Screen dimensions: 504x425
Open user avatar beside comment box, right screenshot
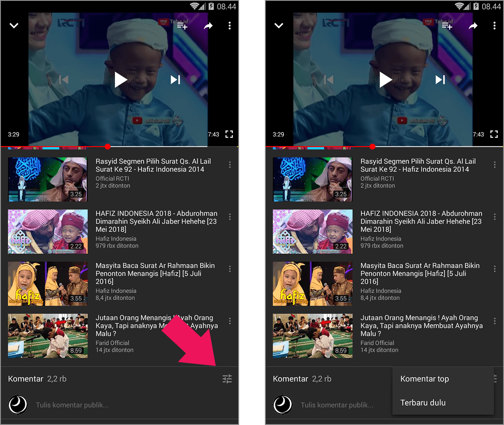coord(283,405)
